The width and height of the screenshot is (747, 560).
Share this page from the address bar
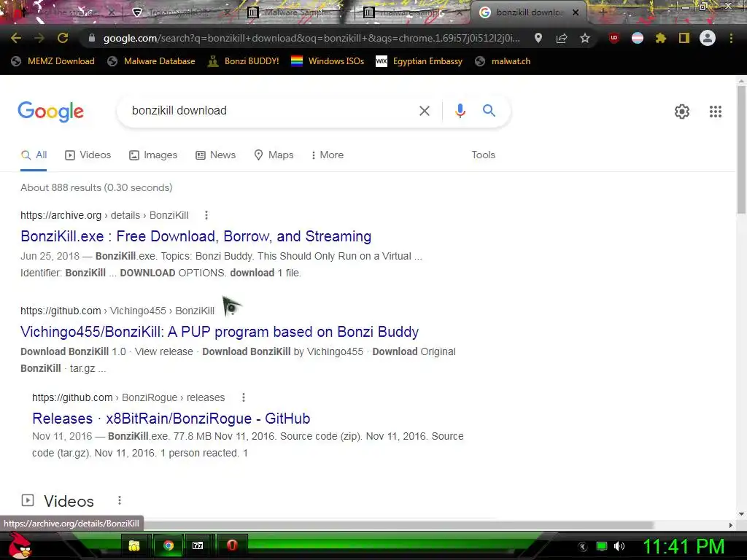point(562,38)
